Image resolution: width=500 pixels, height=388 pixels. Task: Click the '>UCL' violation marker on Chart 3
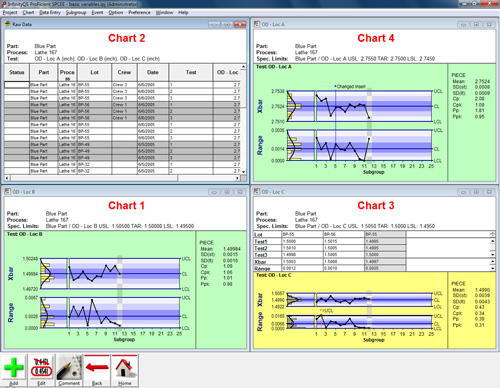click(326, 311)
